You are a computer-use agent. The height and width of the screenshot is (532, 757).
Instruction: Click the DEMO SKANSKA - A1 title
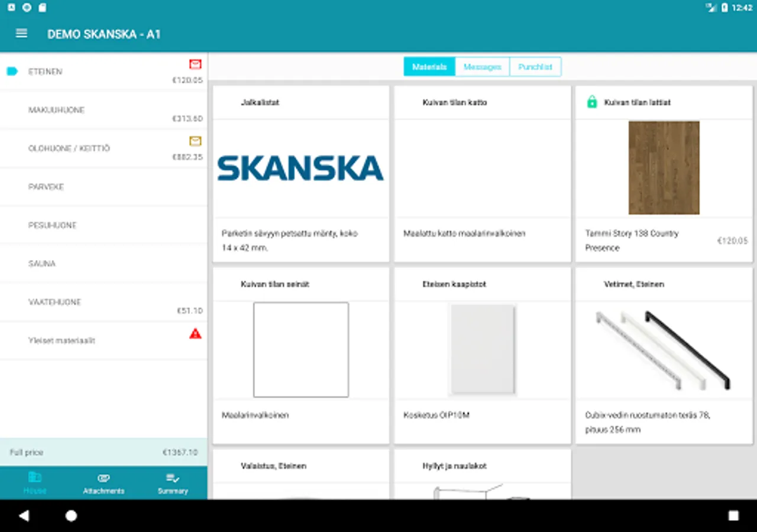pyautogui.click(x=104, y=34)
